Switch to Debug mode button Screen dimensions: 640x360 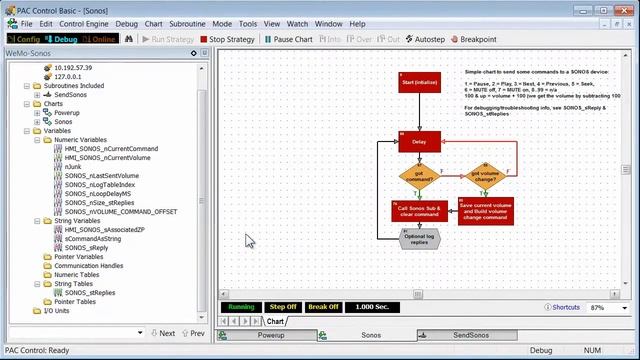point(61,39)
